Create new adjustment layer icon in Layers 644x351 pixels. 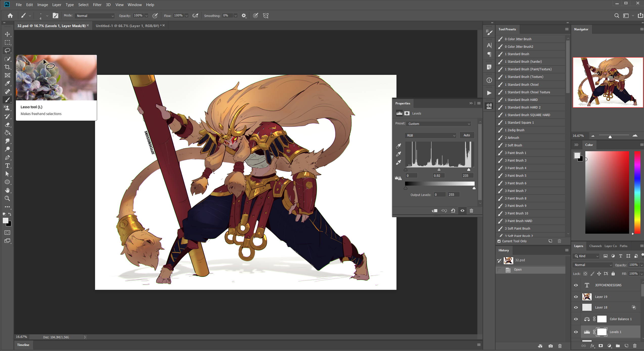point(609,346)
